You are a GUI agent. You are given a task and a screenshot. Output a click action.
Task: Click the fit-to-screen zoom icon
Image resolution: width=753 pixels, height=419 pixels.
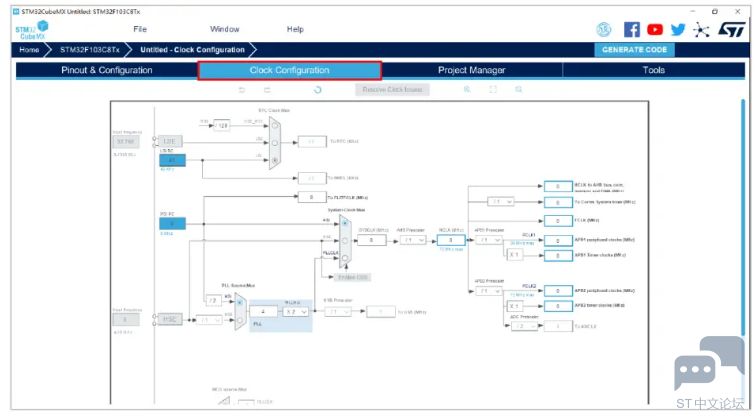(493, 89)
